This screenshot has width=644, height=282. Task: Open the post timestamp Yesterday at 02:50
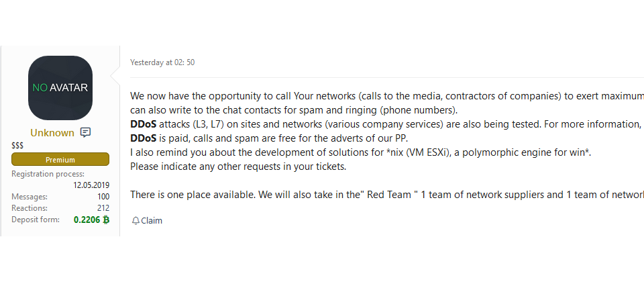coord(162,62)
